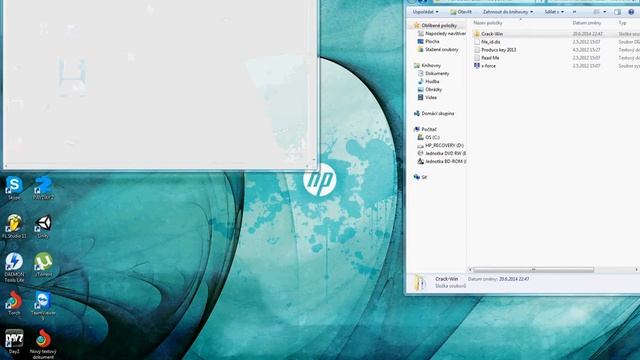Select the Unity desktop shortcut

click(43, 226)
